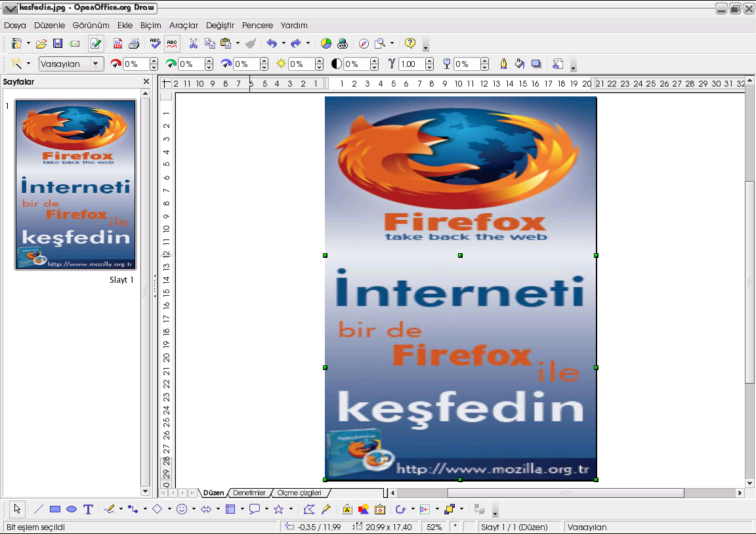Select the Slayt 1 thumbnail
This screenshot has width=756, height=534.
tap(75, 184)
